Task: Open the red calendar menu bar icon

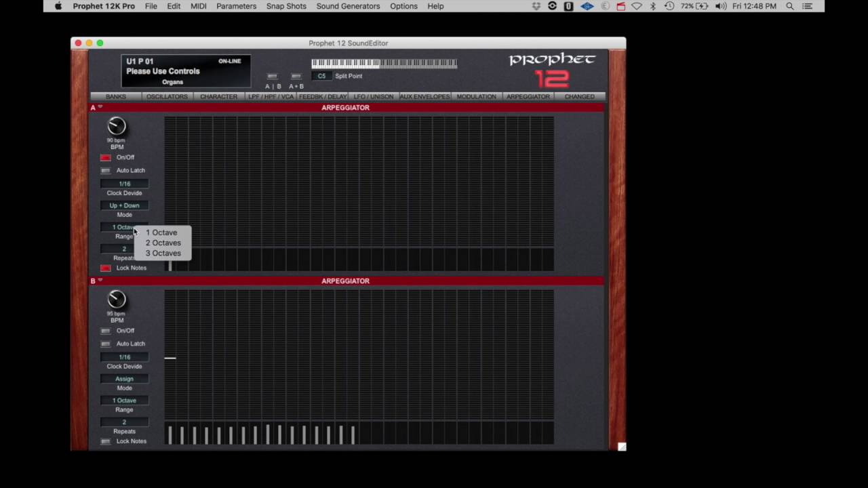Action: click(620, 6)
